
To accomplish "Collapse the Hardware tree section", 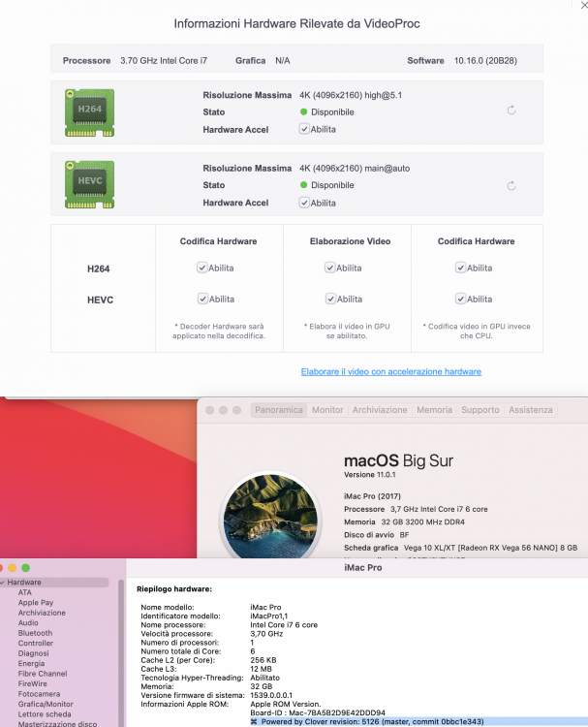I will 2,583.
